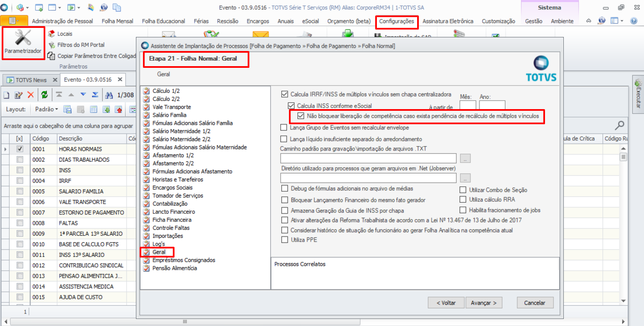This screenshot has width=644, height=326.
Task: Toggle Calcula INSS conforme eSocial
Action: (291, 106)
